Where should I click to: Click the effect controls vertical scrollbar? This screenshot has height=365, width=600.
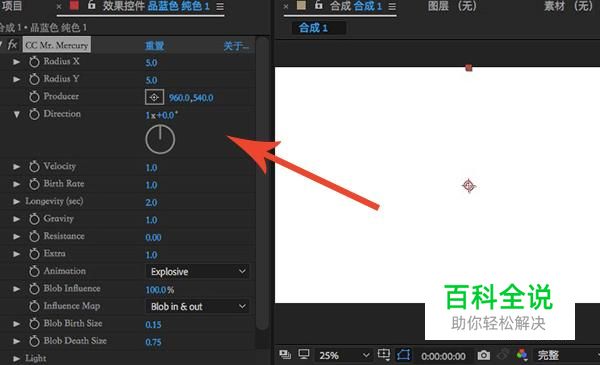pos(262,184)
